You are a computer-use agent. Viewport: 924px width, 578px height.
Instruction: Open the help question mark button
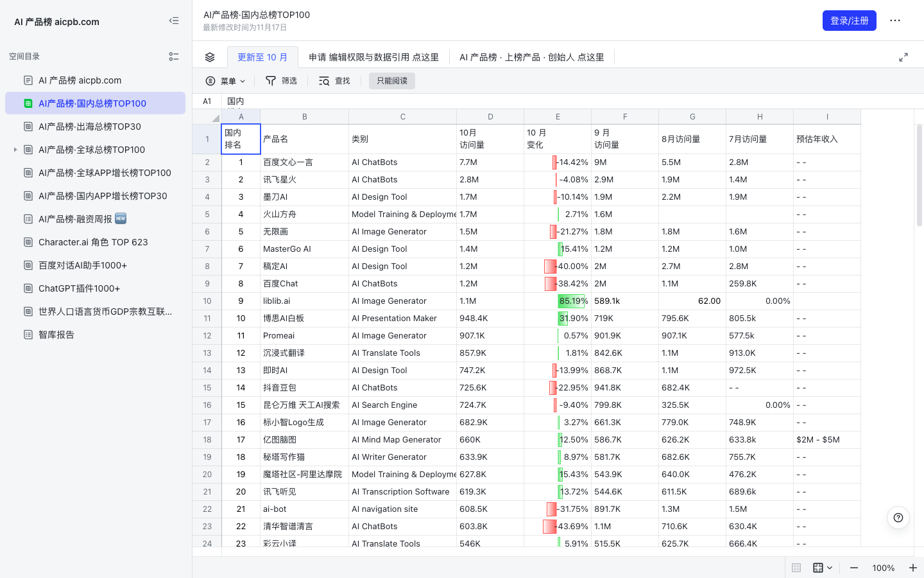pyautogui.click(x=898, y=518)
